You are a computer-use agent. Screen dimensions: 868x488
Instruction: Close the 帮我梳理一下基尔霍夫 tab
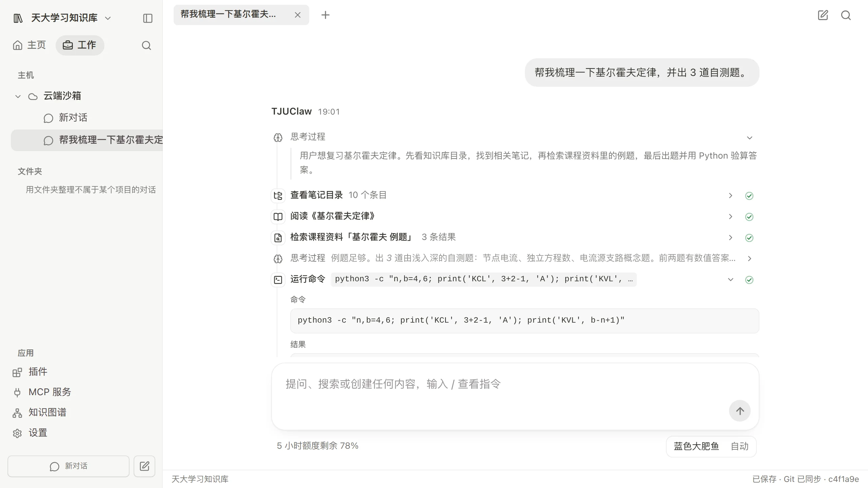(x=297, y=15)
